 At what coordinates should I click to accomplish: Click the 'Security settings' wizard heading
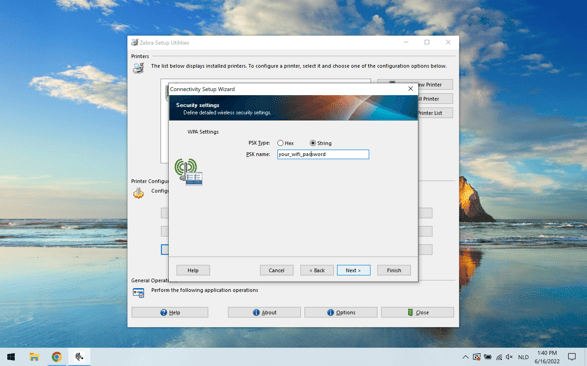(x=197, y=105)
